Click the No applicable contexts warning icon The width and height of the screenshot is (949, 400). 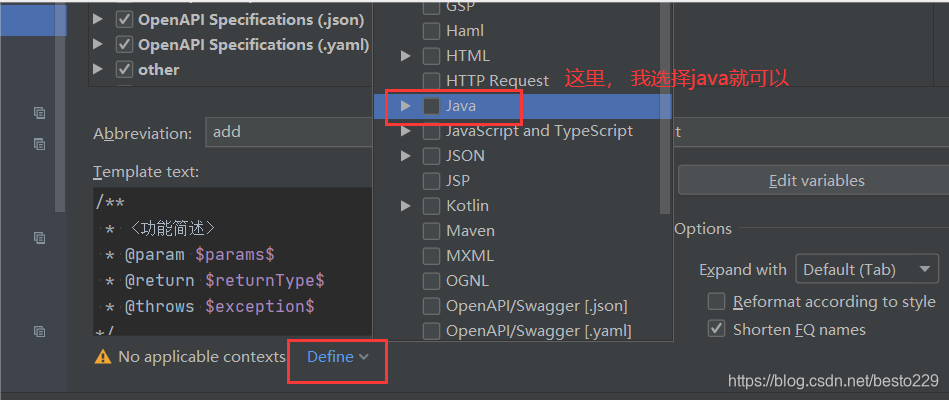point(103,357)
